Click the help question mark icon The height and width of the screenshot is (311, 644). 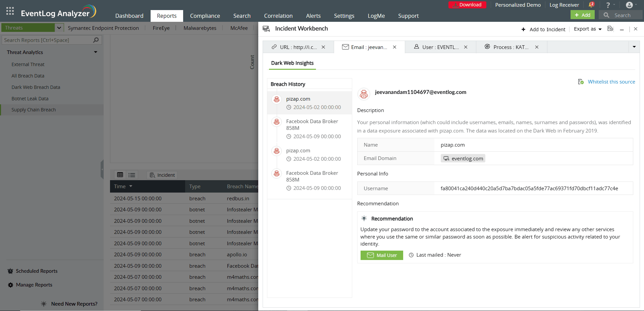[x=608, y=5]
